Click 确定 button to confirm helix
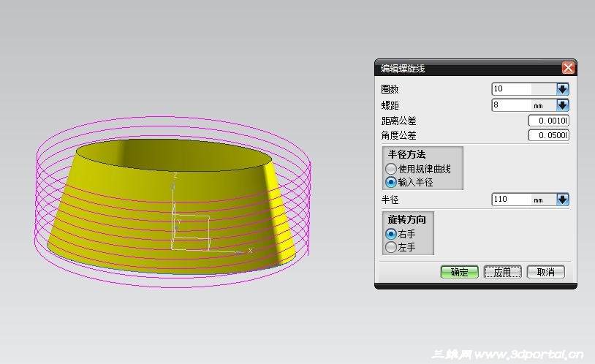The height and width of the screenshot is (364, 595). click(459, 272)
